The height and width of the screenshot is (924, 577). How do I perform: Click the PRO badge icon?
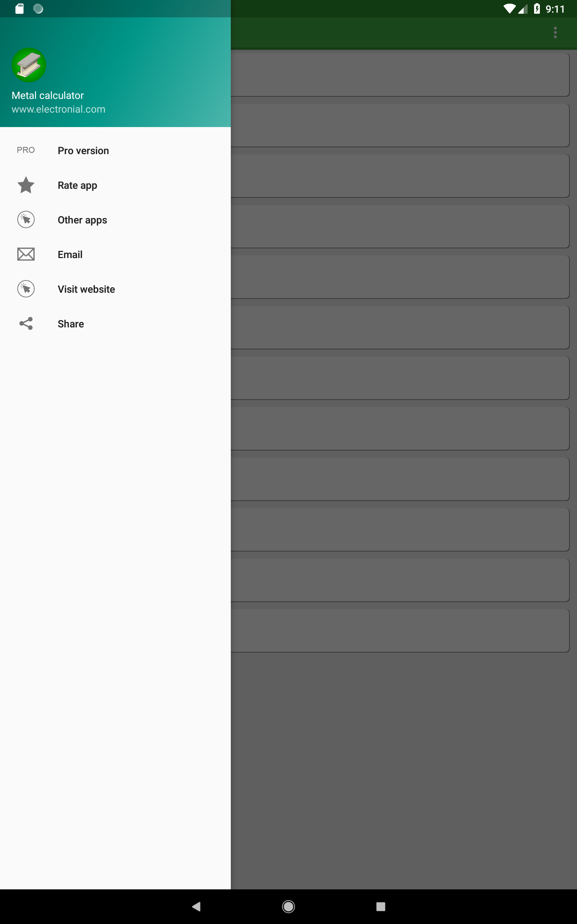tap(26, 150)
